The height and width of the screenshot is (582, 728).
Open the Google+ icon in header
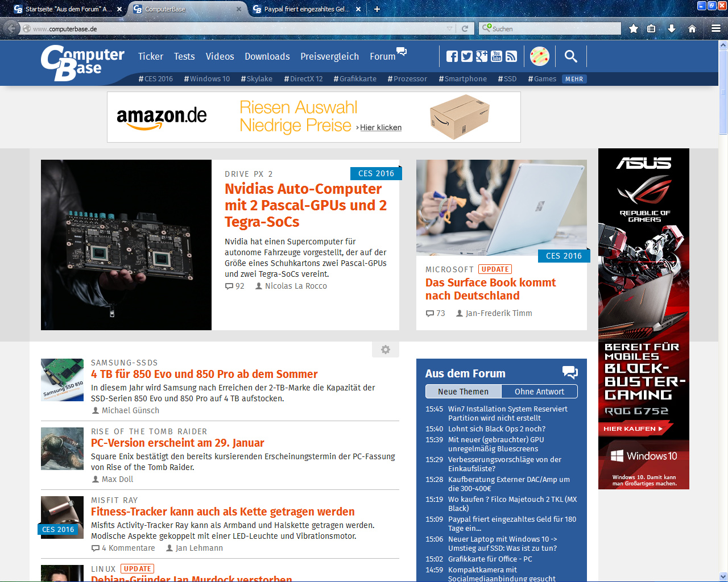(482, 56)
